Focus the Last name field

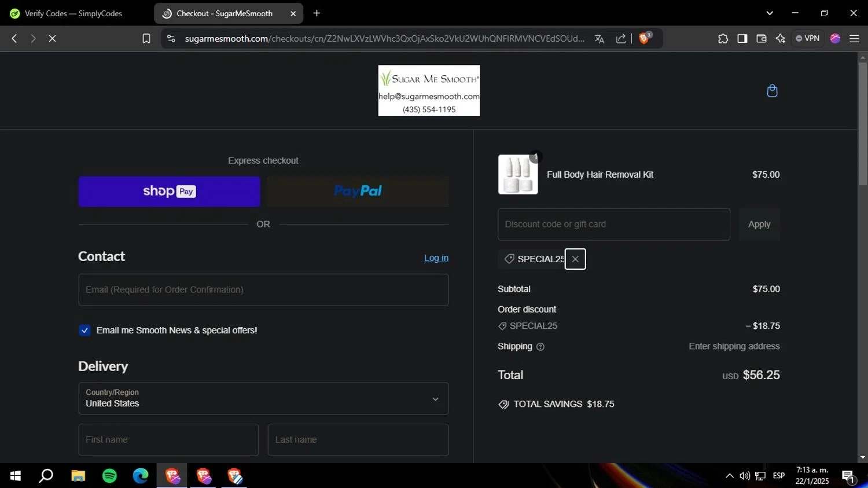tap(358, 440)
